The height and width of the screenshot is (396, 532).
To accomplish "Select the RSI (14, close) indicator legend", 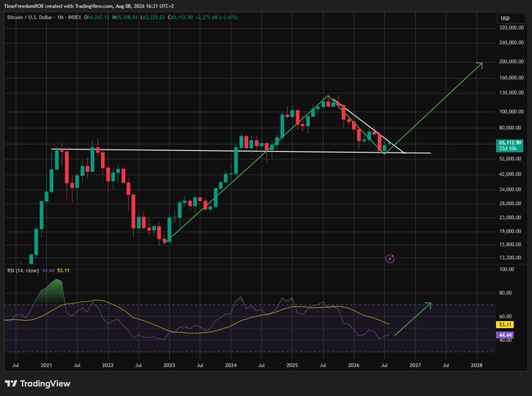I will tap(23, 271).
